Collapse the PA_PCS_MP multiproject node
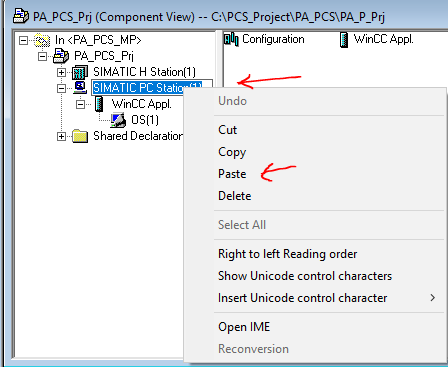This screenshot has height=367, width=448. (23, 40)
